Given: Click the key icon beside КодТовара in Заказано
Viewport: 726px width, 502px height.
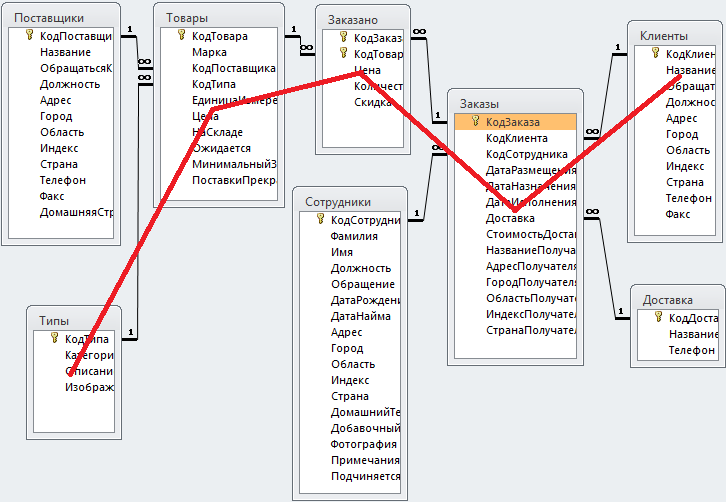Looking at the screenshot, I should click(x=343, y=53).
